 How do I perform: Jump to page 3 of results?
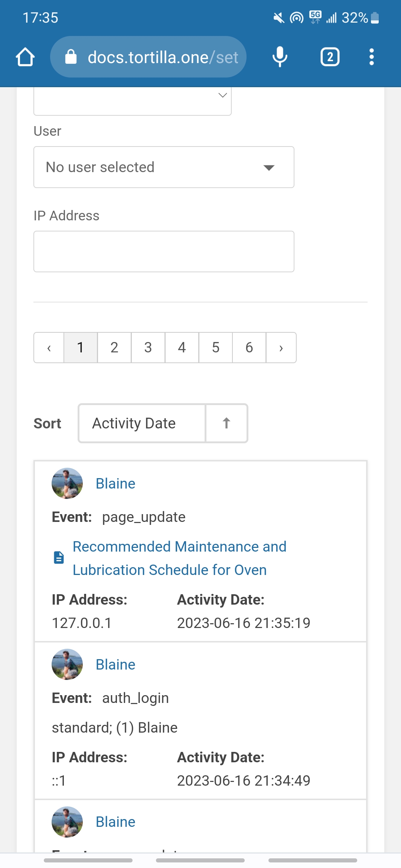148,348
